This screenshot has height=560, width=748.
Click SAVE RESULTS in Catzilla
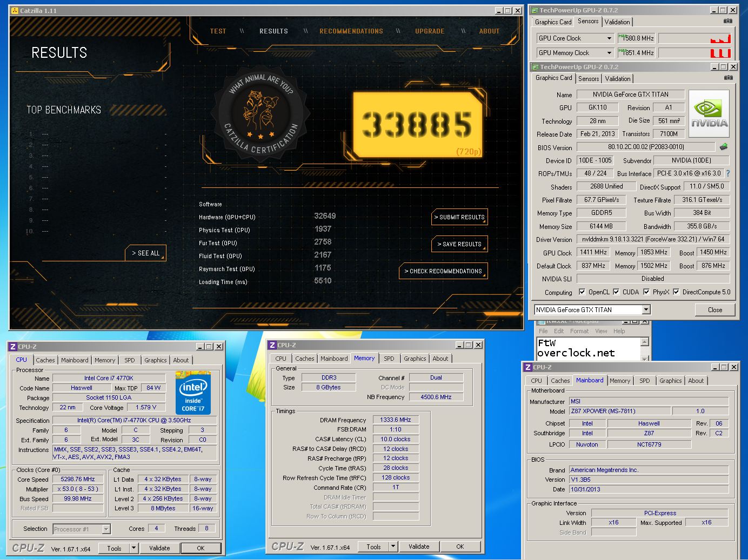(459, 244)
